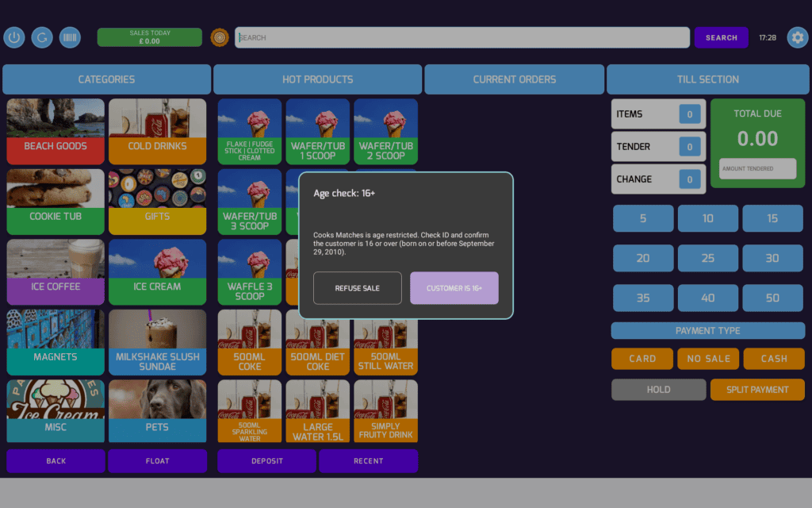Click the Total Due green panel

coord(757,143)
